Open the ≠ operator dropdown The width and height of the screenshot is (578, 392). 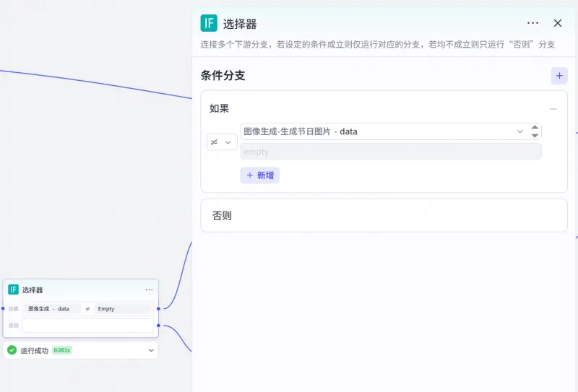(222, 142)
